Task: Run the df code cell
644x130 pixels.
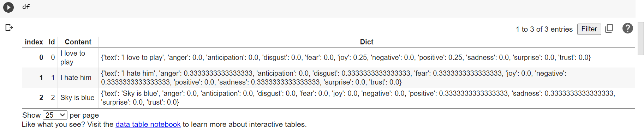Action: pyautogui.click(x=8, y=7)
